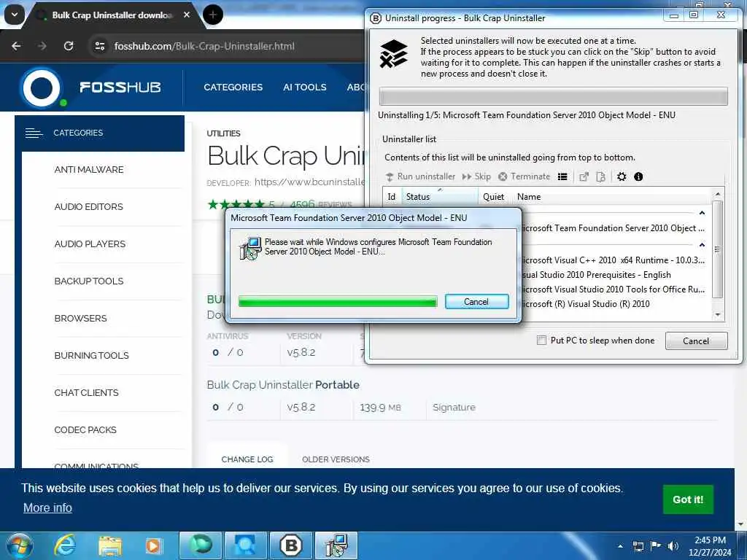Open the CODEC PACKS category
This screenshot has height=560, width=747.
(85, 429)
